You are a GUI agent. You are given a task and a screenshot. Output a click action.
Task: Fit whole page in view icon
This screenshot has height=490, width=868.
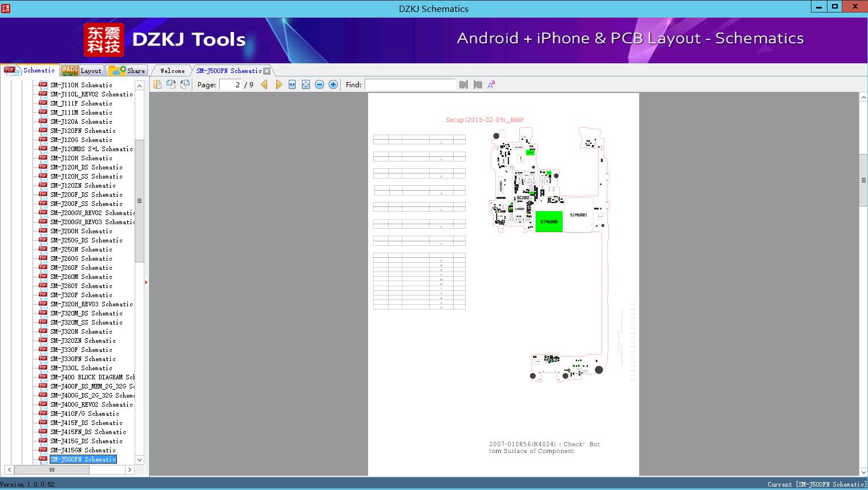point(306,84)
